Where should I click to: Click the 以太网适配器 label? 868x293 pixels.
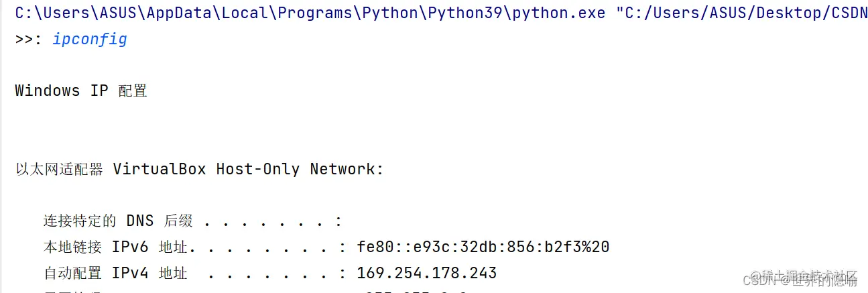59,169
